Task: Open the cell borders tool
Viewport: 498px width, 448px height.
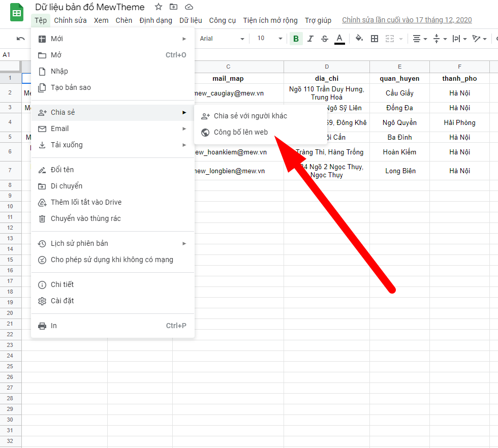Action: pyautogui.click(x=375, y=39)
